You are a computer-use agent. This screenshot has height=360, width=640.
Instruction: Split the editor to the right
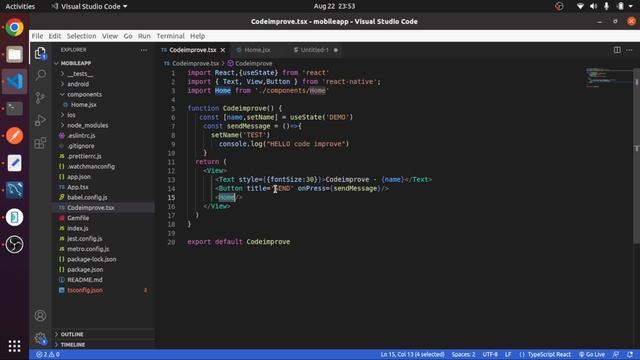point(617,50)
